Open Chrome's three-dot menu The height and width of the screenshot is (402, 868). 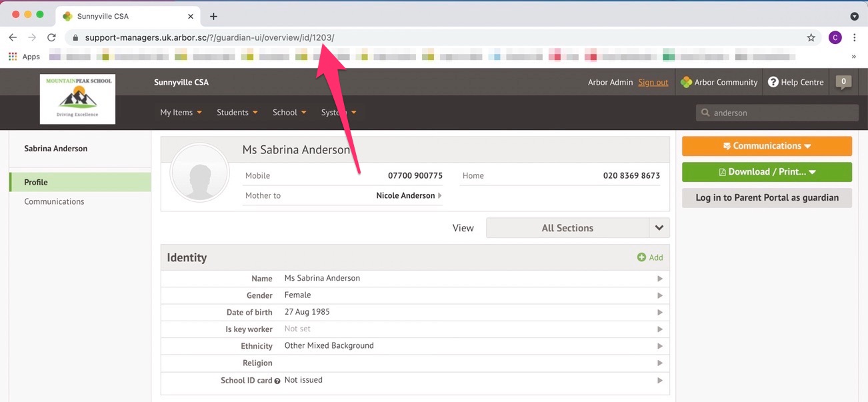point(855,38)
